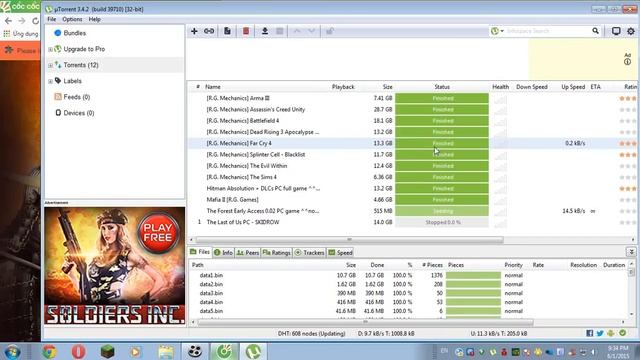
Task: Open Chrome from the taskbar
Action: 49,351
